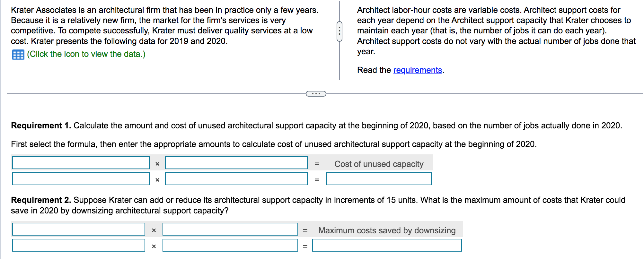Select the Cost of unused capacity label
The image size is (644, 259).
pos(379,164)
